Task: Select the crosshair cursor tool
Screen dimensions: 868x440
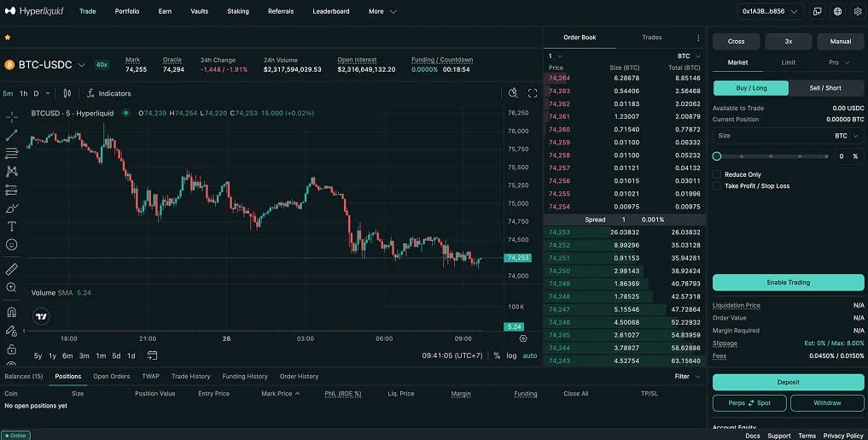Action: tap(12, 117)
